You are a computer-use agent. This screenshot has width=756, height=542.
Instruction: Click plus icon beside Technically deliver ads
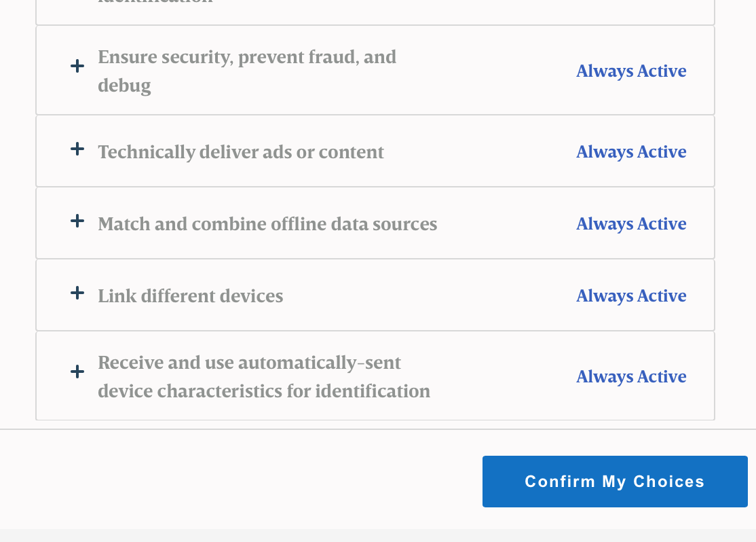(x=77, y=149)
